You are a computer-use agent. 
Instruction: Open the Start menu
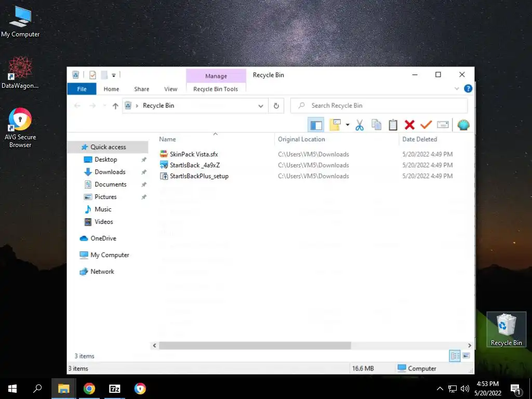12,389
